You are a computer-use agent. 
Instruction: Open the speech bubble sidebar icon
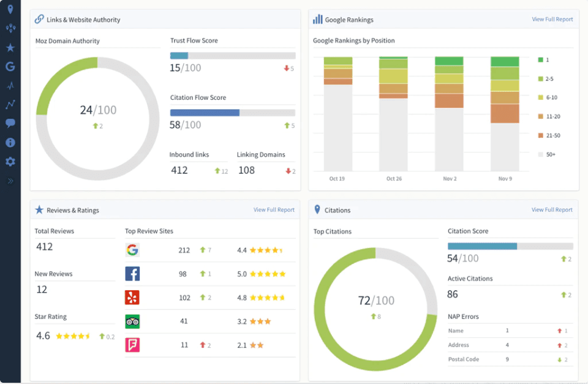pyautogui.click(x=10, y=123)
